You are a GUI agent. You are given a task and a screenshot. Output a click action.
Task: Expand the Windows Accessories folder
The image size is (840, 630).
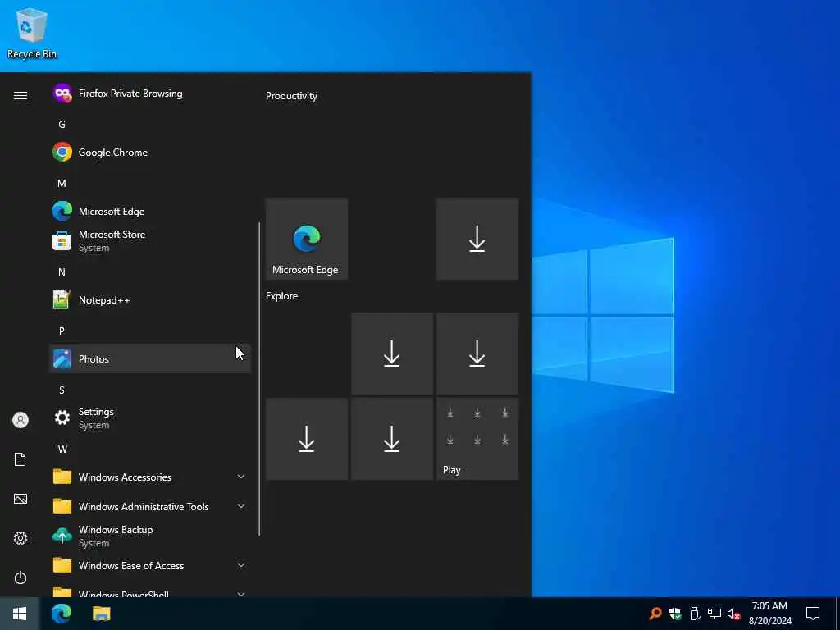point(149,477)
